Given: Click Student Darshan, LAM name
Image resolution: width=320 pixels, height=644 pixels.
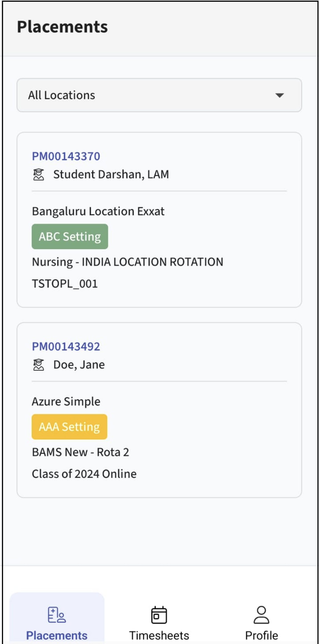Looking at the screenshot, I should pos(111,174).
